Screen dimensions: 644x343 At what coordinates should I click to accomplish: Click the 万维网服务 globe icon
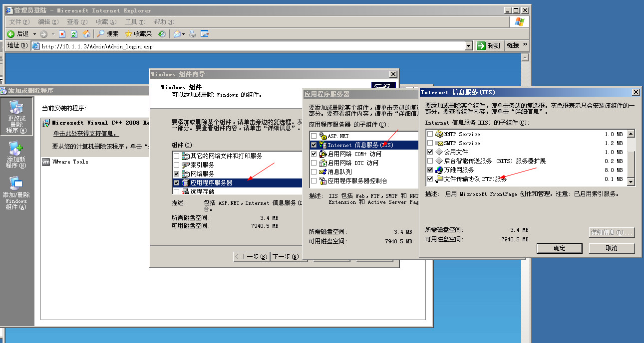[439, 170]
